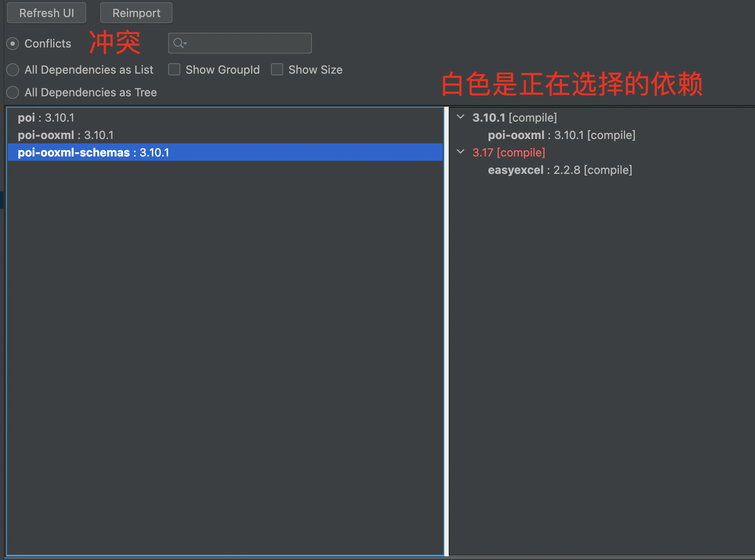Click empty area of the left conflicts panel

coord(225,349)
